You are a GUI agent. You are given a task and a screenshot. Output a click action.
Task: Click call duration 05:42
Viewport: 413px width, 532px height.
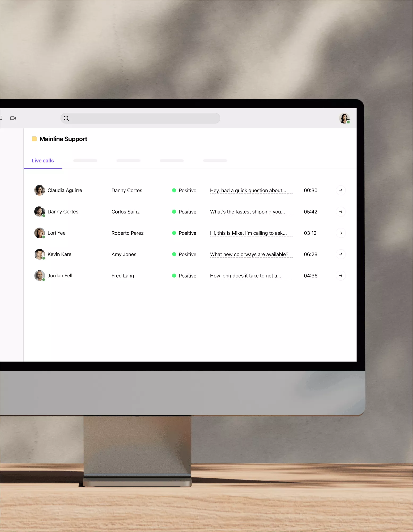click(311, 212)
